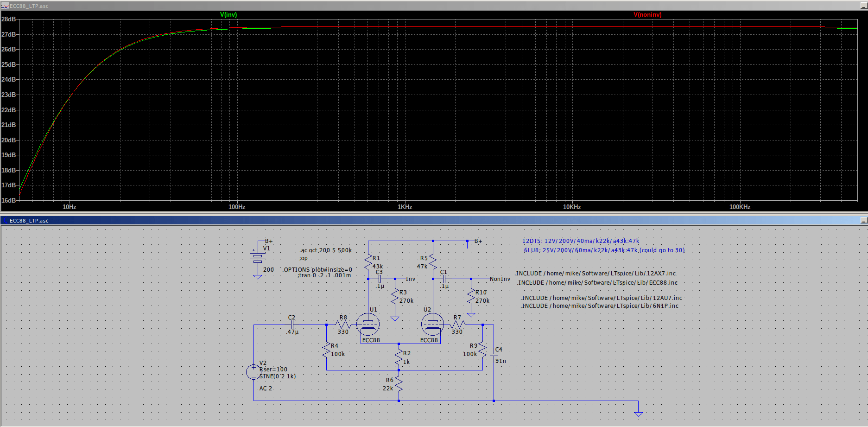This screenshot has width=868, height=427.
Task: Click the 12DT5 operating point comment
Action: (x=581, y=241)
